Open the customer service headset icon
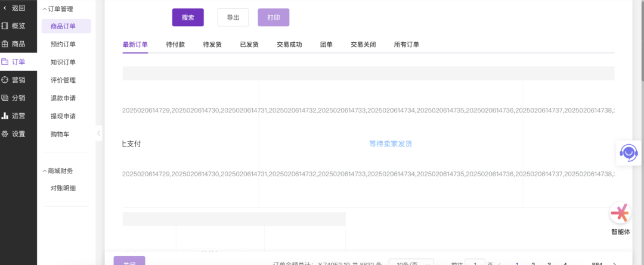Image resolution: width=644 pixels, height=265 pixels. click(628, 152)
